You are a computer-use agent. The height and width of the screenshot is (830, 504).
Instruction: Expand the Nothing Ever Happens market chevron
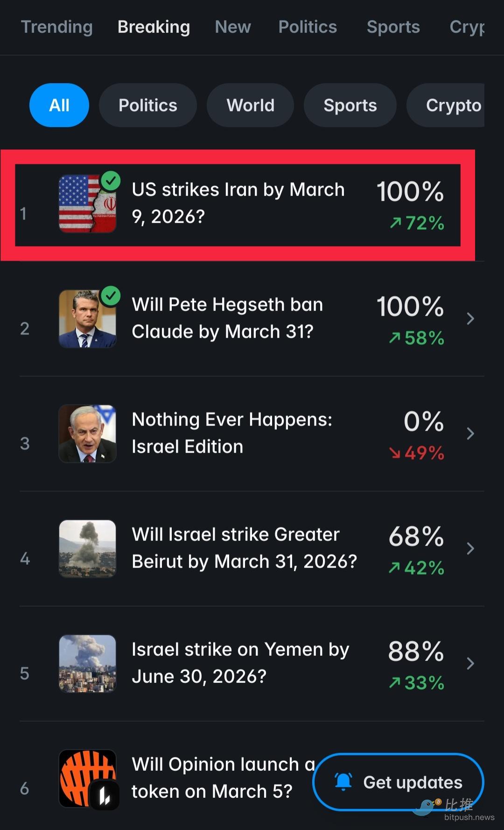coord(470,433)
